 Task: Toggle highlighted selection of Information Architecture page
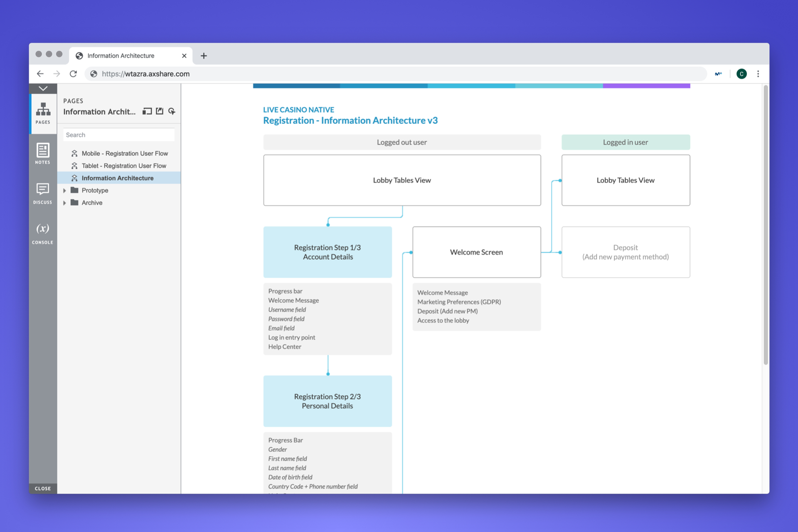coord(118,178)
